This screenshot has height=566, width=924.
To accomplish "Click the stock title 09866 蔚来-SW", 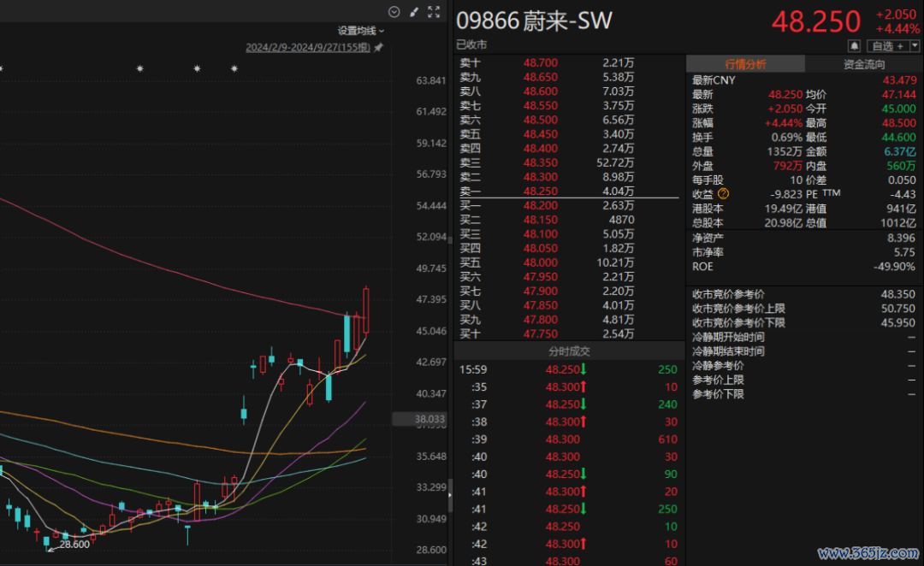I will (534, 21).
